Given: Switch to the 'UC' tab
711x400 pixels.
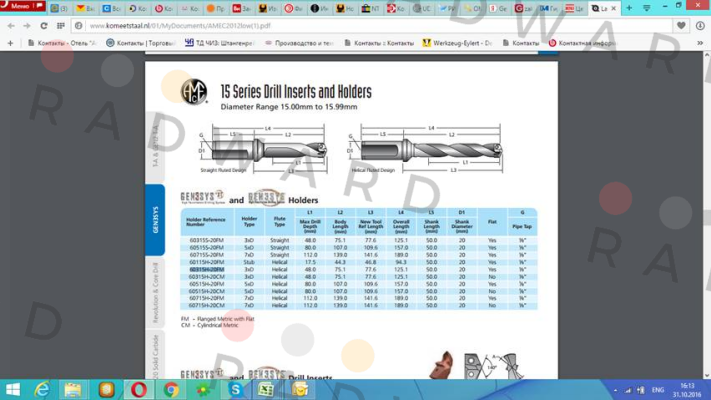Looking at the screenshot, I should click(422, 8).
